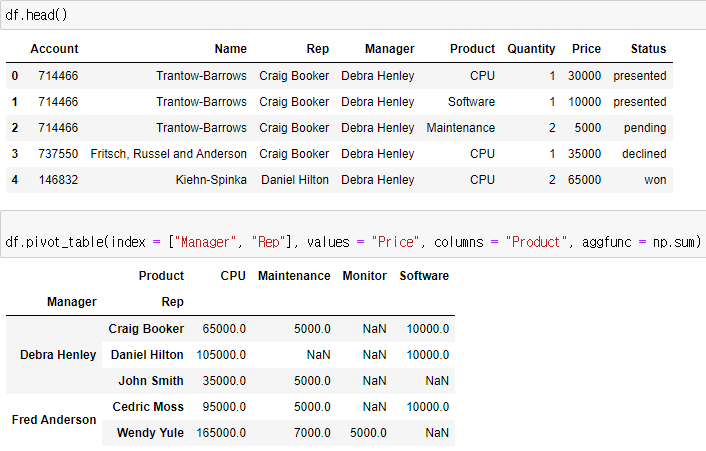Click account number 146832
Screen dimensions: 706x451
tap(58, 180)
